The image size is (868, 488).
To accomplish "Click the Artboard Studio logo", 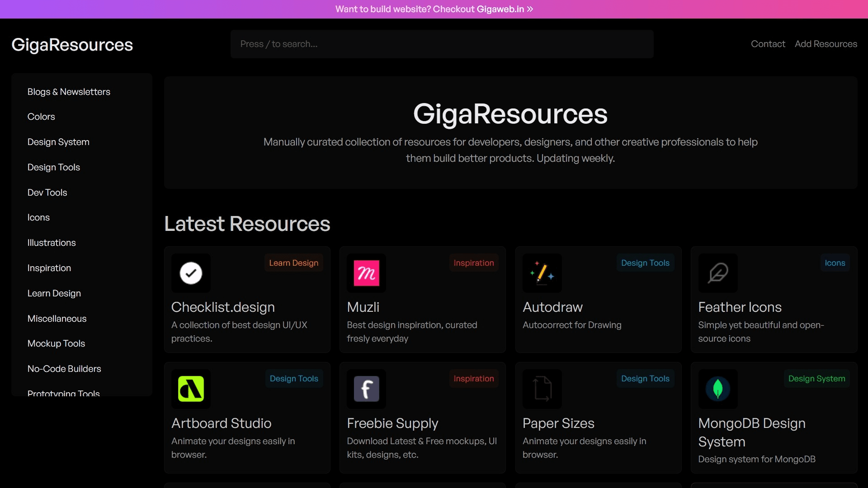I will [x=191, y=389].
